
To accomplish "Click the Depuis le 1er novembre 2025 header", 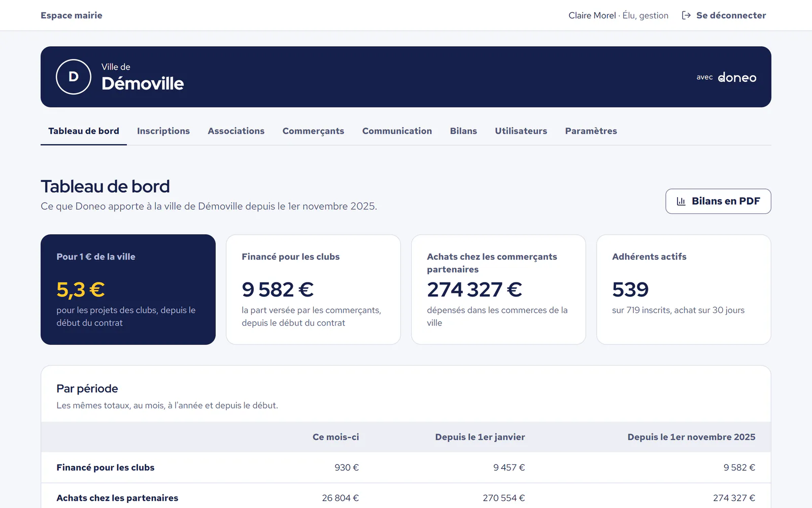I will pos(691,437).
